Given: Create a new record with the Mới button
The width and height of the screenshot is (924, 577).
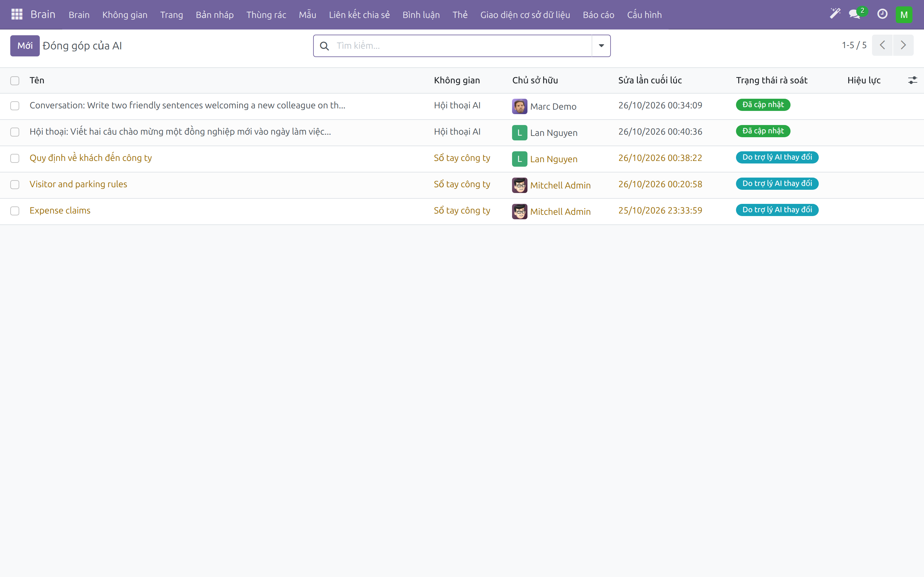Looking at the screenshot, I should (25, 46).
